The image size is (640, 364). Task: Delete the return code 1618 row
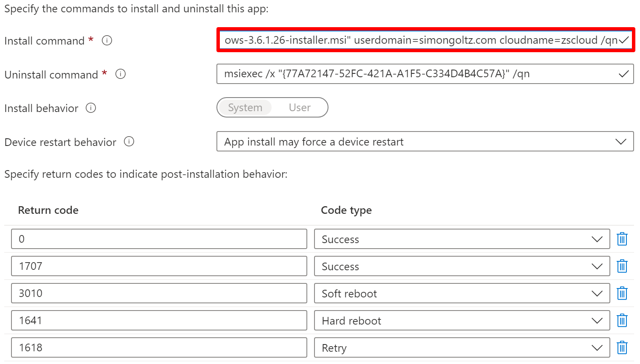(622, 347)
